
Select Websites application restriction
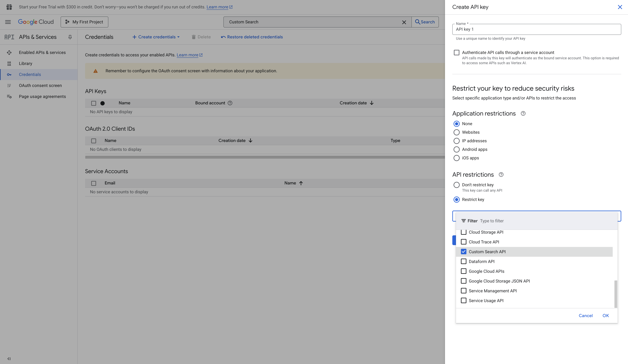[x=457, y=132]
